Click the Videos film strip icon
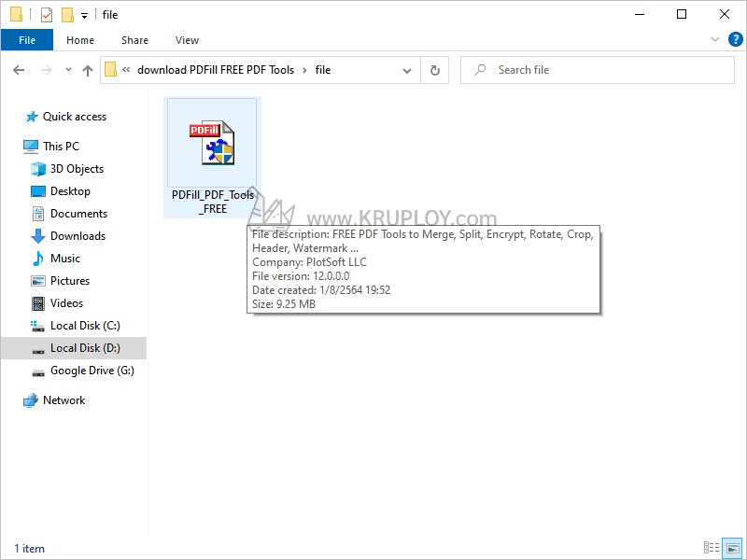Image resolution: width=747 pixels, height=560 pixels. 38,302
